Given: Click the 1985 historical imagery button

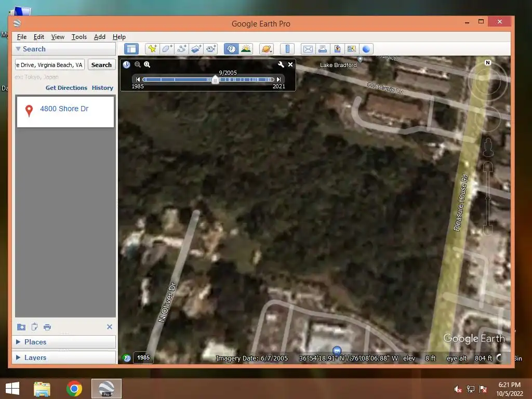Looking at the screenshot, I should click(143, 357).
